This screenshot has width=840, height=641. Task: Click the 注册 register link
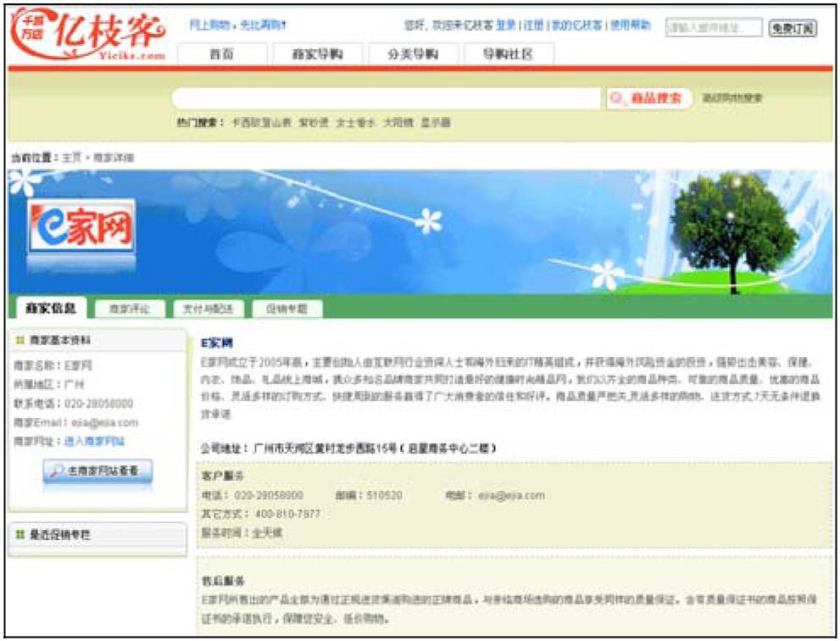pyautogui.click(x=533, y=25)
